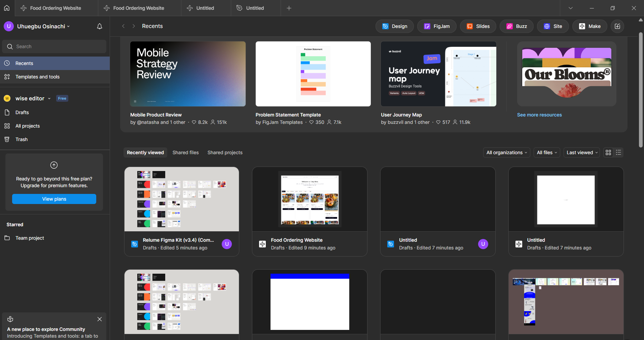Switch to second Food Ordering Website tab
644x340 pixels.
pyautogui.click(x=139, y=8)
